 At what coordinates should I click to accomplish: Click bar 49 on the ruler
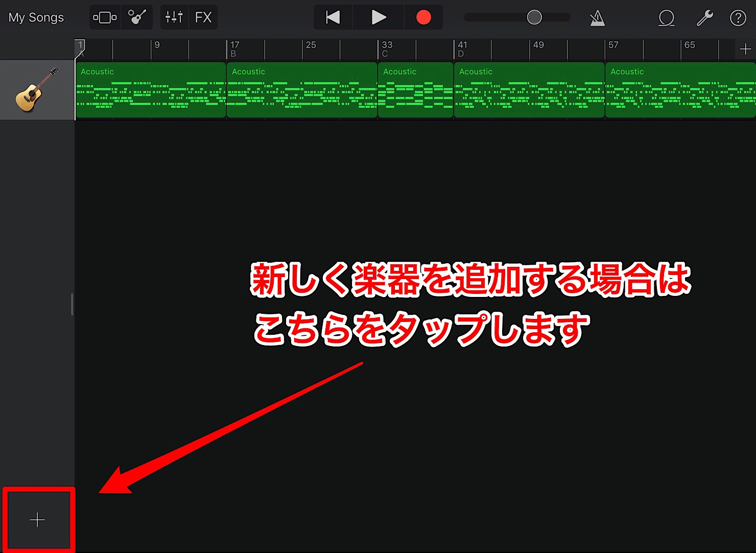pyautogui.click(x=538, y=45)
